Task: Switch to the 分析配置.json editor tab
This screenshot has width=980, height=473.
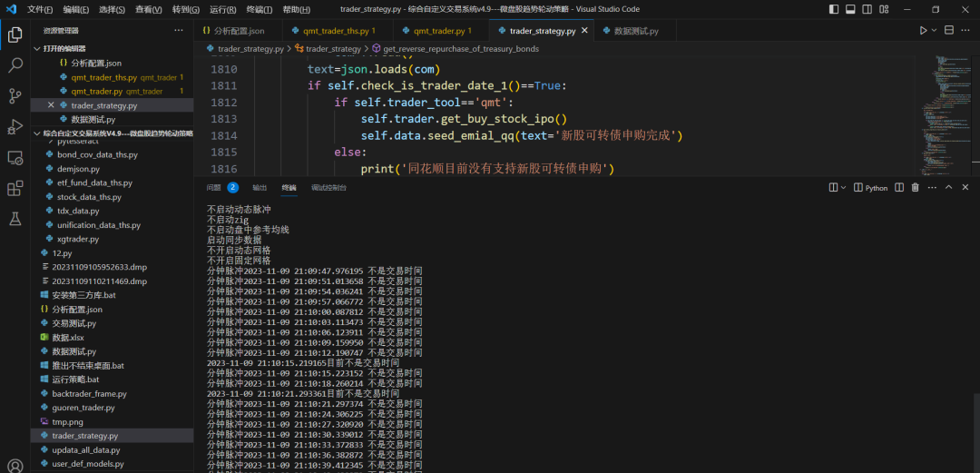Action: 238,31
